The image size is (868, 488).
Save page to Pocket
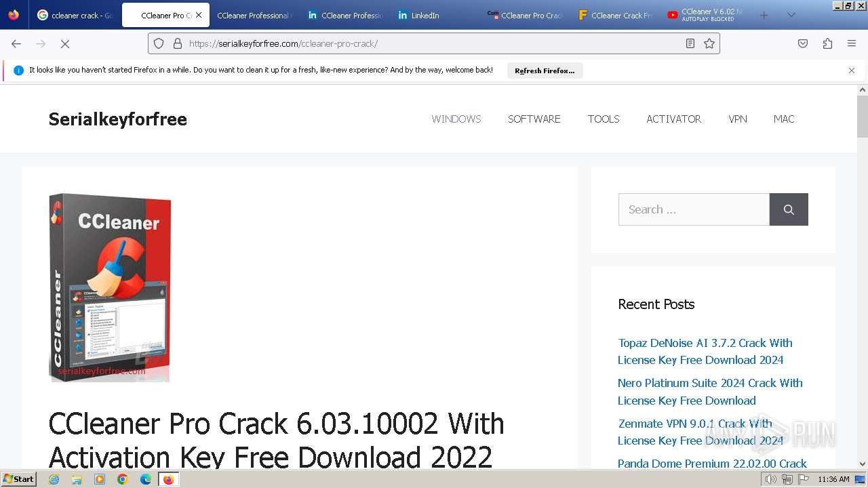803,43
